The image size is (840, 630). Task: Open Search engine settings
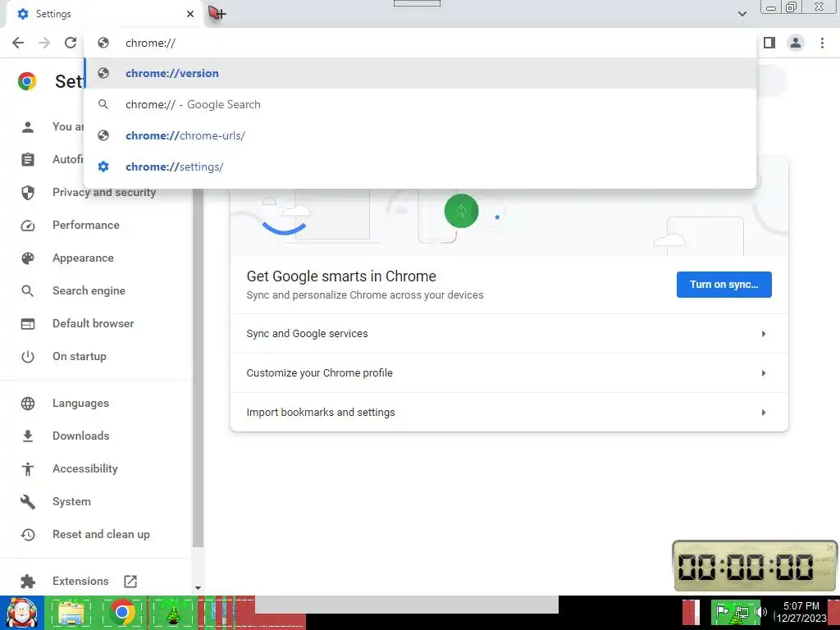pyautogui.click(x=89, y=290)
